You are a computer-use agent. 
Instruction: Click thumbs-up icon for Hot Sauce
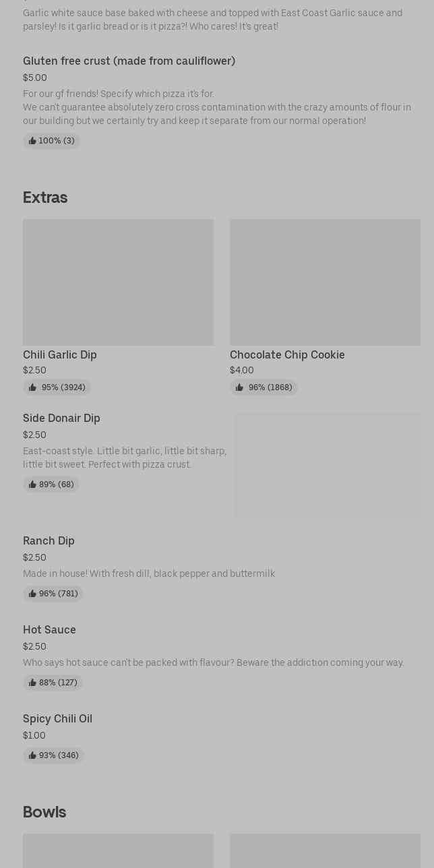(32, 683)
